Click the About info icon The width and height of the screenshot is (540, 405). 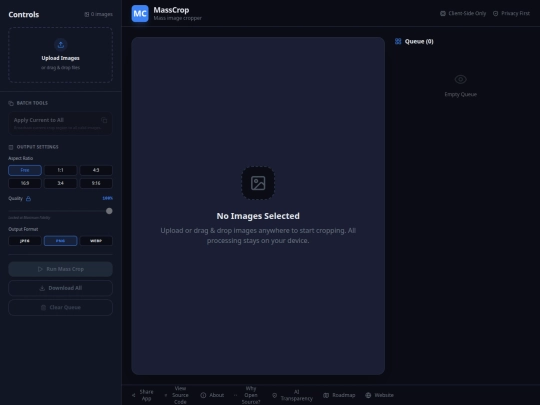(x=203, y=395)
